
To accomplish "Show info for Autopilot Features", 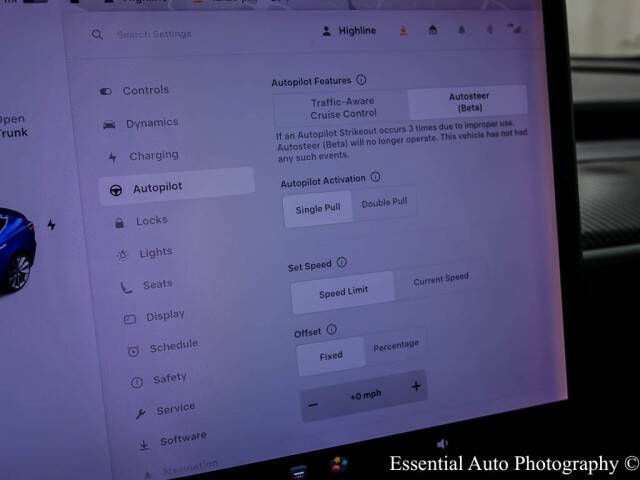I will [x=361, y=80].
